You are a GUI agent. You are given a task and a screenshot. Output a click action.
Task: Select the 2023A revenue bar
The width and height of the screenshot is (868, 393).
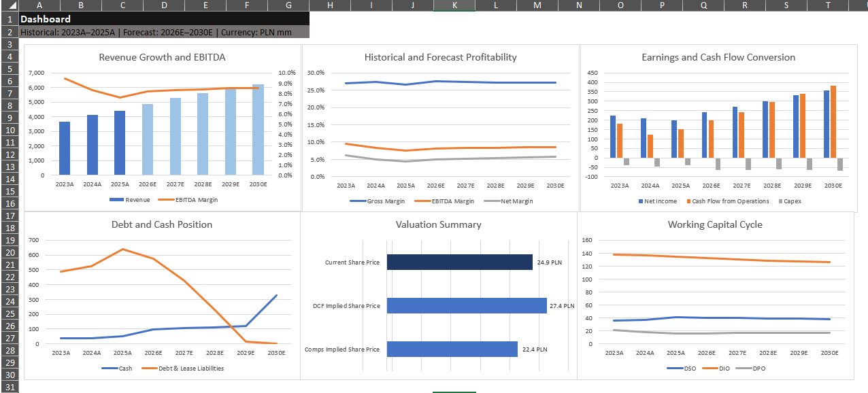[65, 148]
